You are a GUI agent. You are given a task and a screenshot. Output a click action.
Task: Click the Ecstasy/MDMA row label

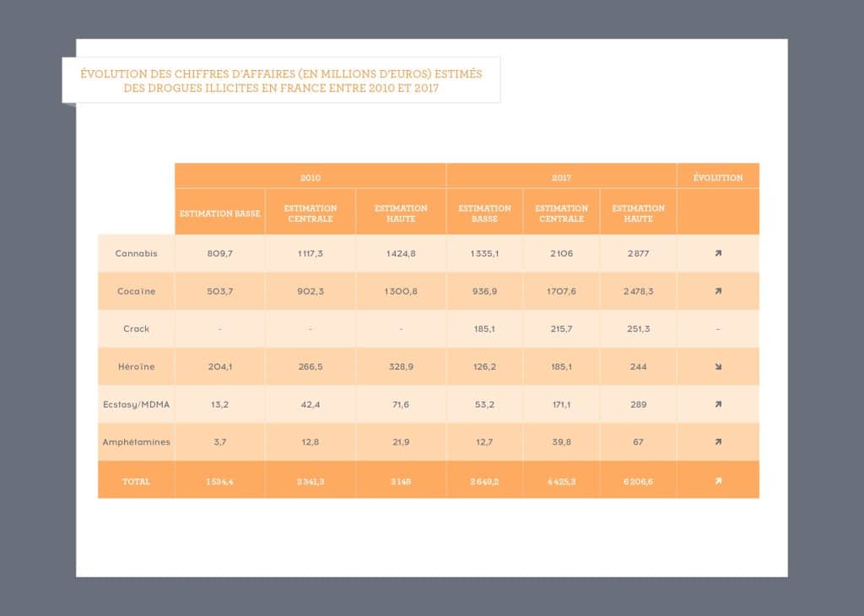[x=136, y=404]
